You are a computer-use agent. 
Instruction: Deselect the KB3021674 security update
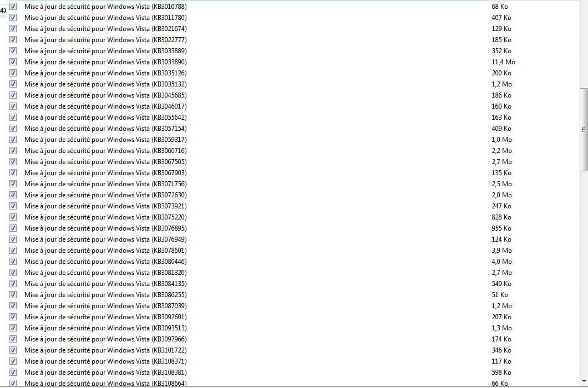click(13, 28)
